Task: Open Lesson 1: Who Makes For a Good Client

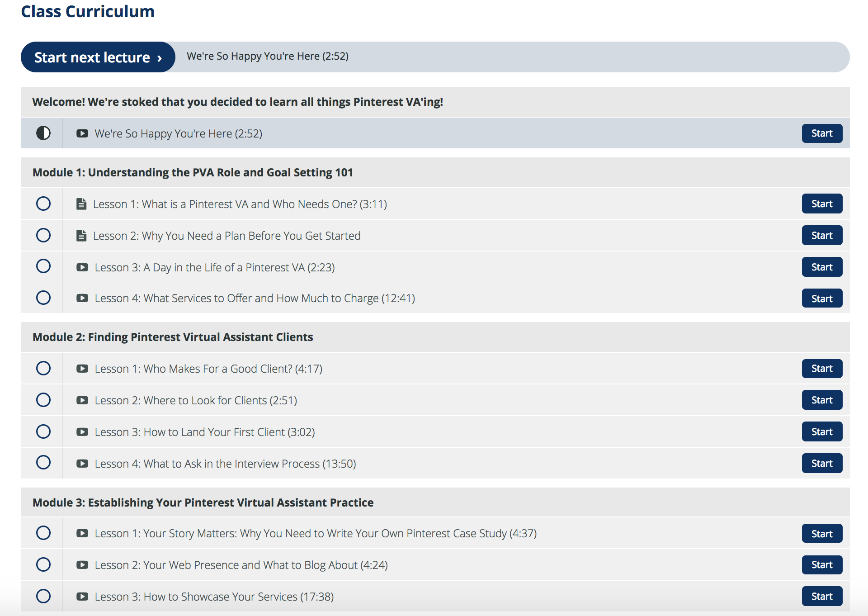Action: (208, 369)
